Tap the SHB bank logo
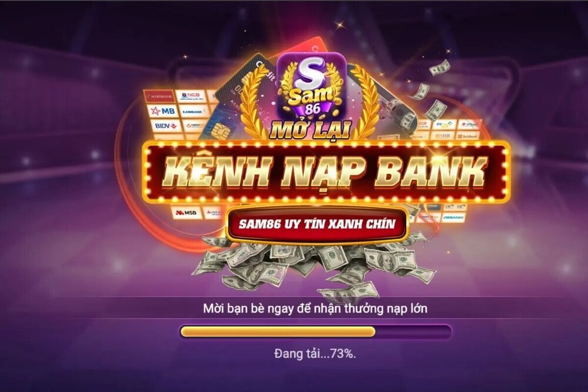Viewport: 588px width, 392px height. (443, 135)
